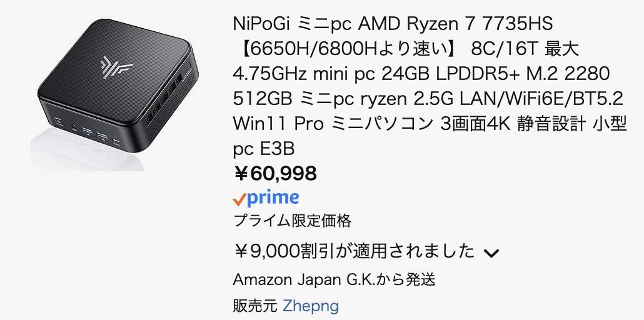
Task: Click the ¥60,998 price
Action: click(275, 173)
